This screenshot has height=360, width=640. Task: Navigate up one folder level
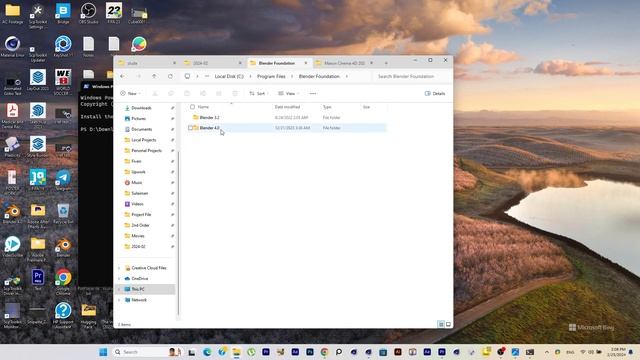point(154,76)
